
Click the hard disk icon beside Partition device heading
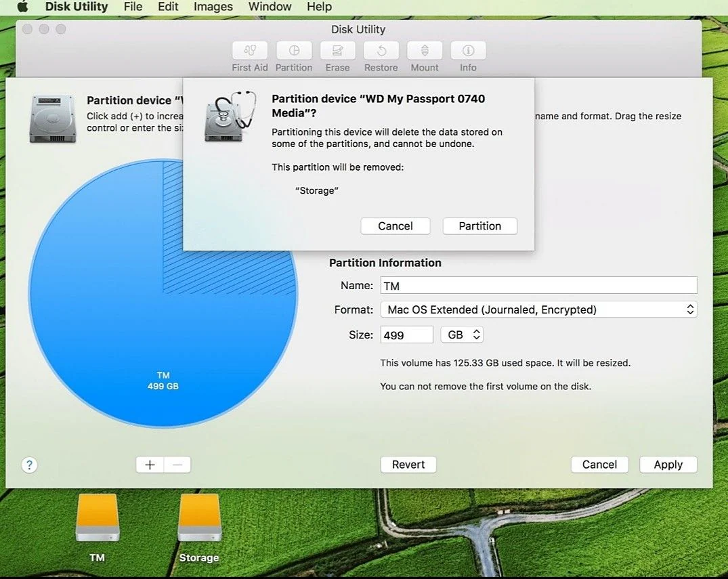(52, 119)
